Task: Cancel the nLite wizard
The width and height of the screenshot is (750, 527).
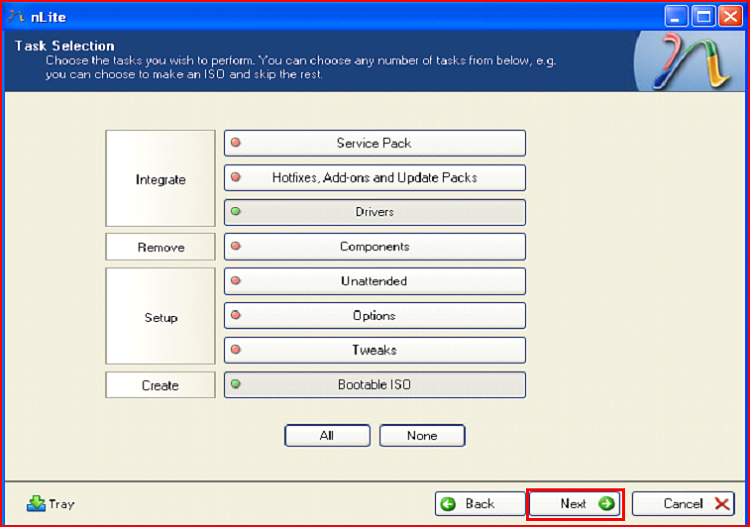Action: click(x=683, y=504)
